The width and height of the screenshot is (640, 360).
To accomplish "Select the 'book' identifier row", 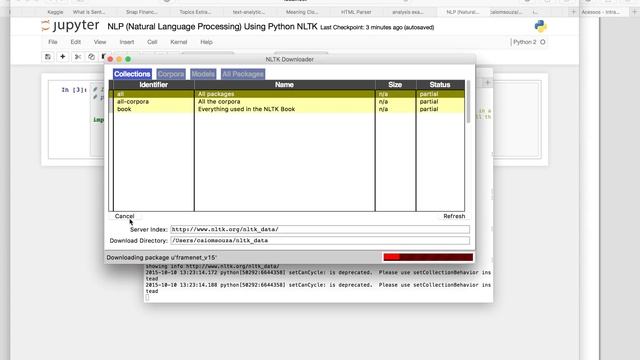I will coord(153,109).
